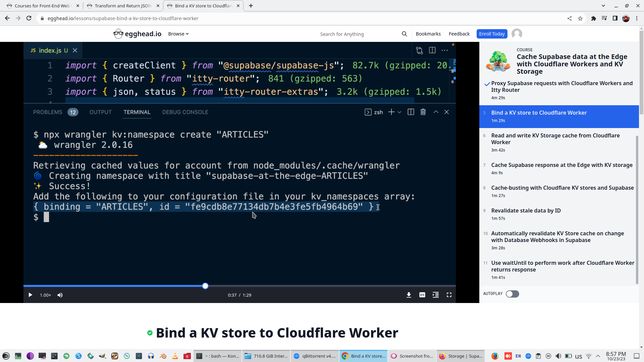Viewport: 644px width, 362px height.
Task: Click the search magnifier icon
Action: tap(404, 34)
